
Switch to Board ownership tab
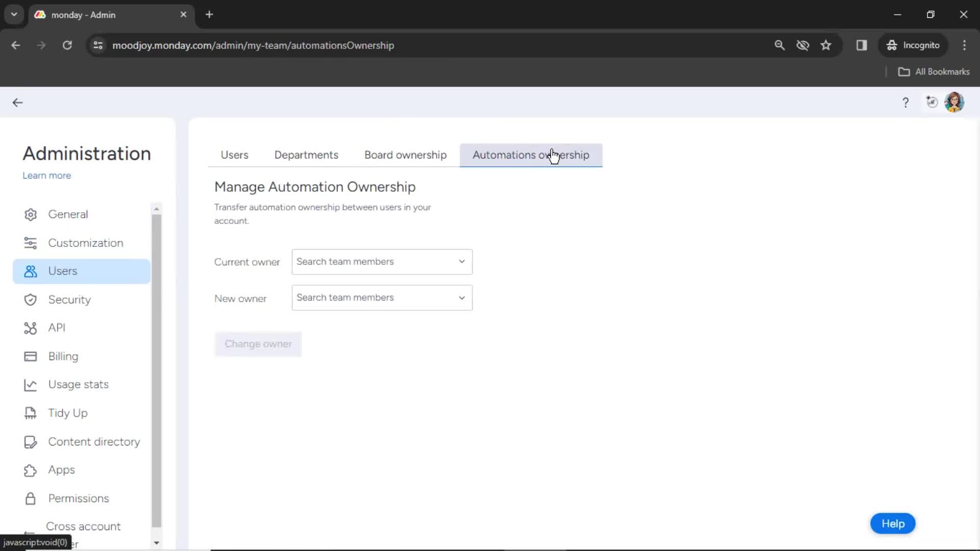405,155
